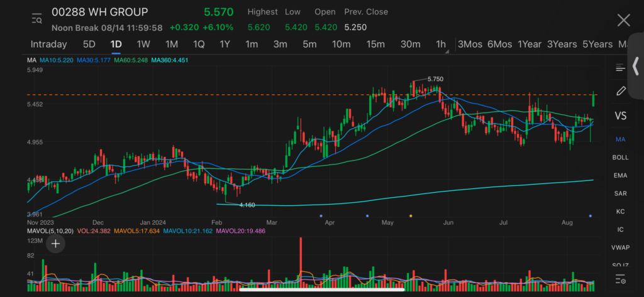Image resolution: width=644 pixels, height=297 pixels.
Task: Click the +6.10% change percentage
Action: click(x=218, y=28)
